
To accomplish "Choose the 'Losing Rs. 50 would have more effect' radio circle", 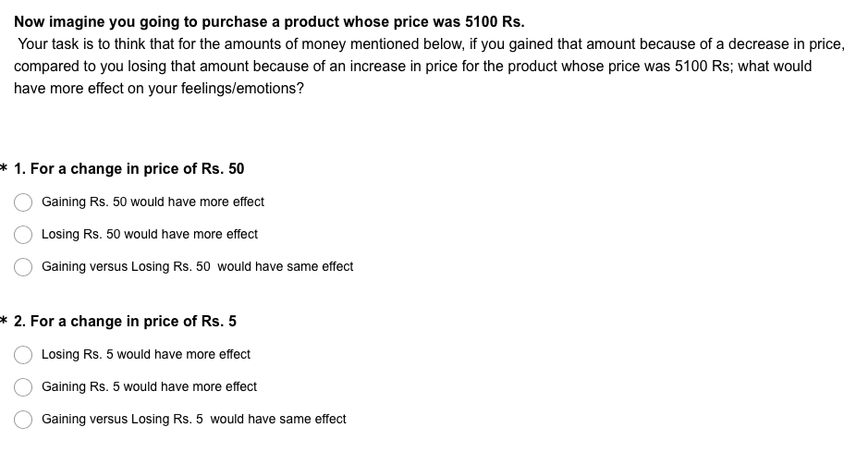I will 23,235.
